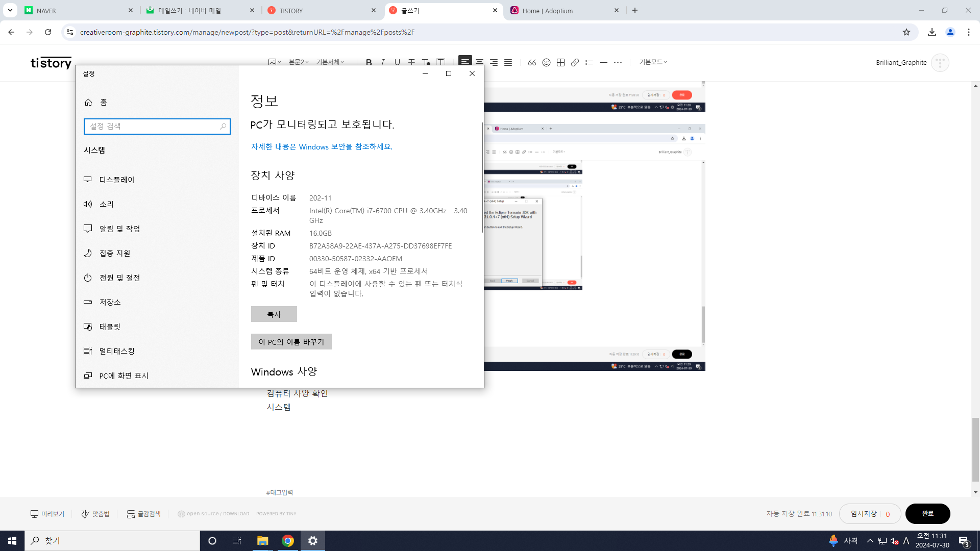Open the Windows 보안 details link
The height and width of the screenshot is (551, 980).
(322, 147)
